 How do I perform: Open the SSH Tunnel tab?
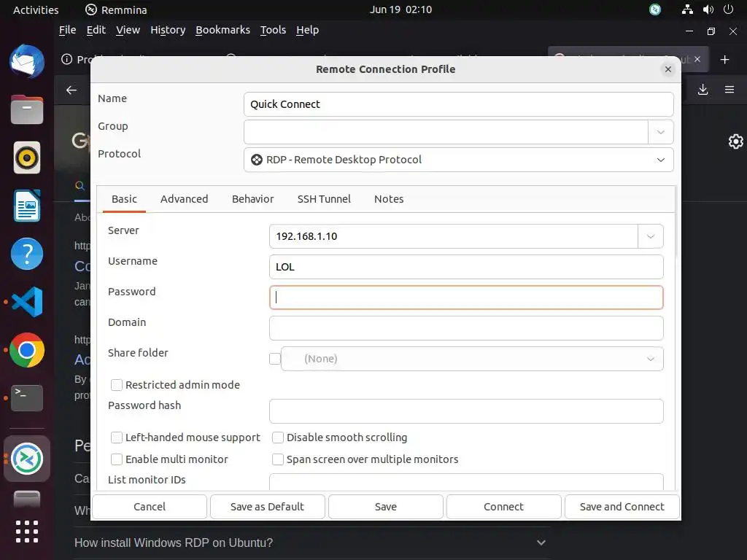[x=324, y=199]
